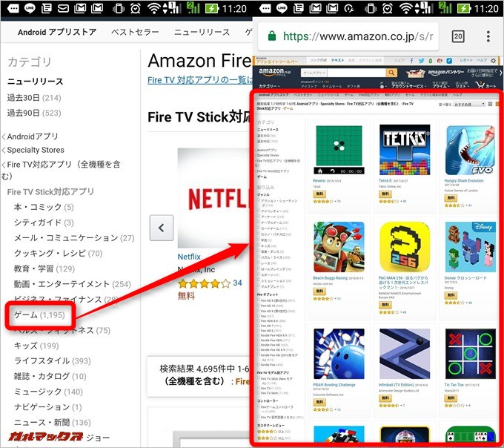
Task: Check the パズル・クイズ genre checkbox
Action: (x=259, y=257)
